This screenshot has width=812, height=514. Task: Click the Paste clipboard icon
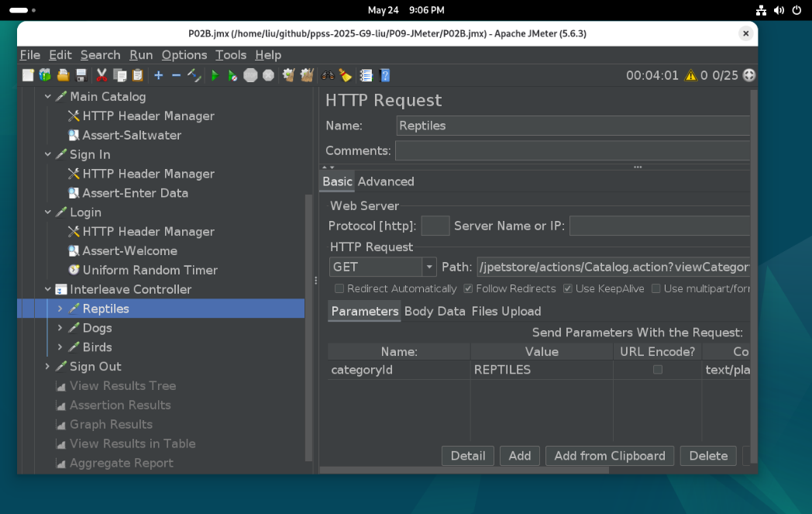[137, 76]
